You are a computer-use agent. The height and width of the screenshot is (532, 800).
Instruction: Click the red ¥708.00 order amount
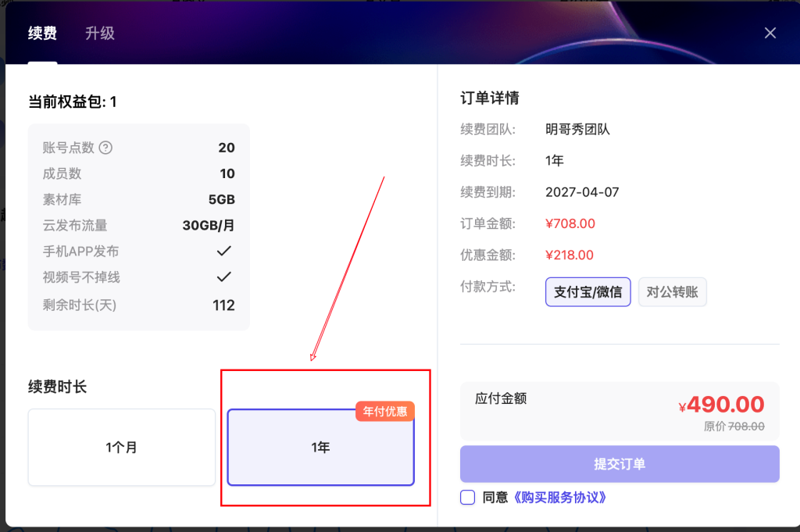570,223
